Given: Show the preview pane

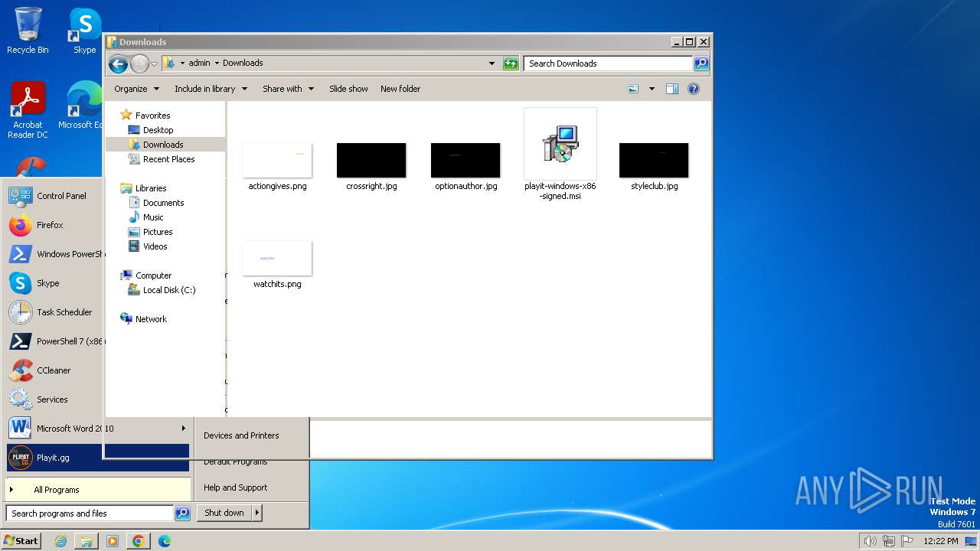Looking at the screenshot, I should [671, 89].
